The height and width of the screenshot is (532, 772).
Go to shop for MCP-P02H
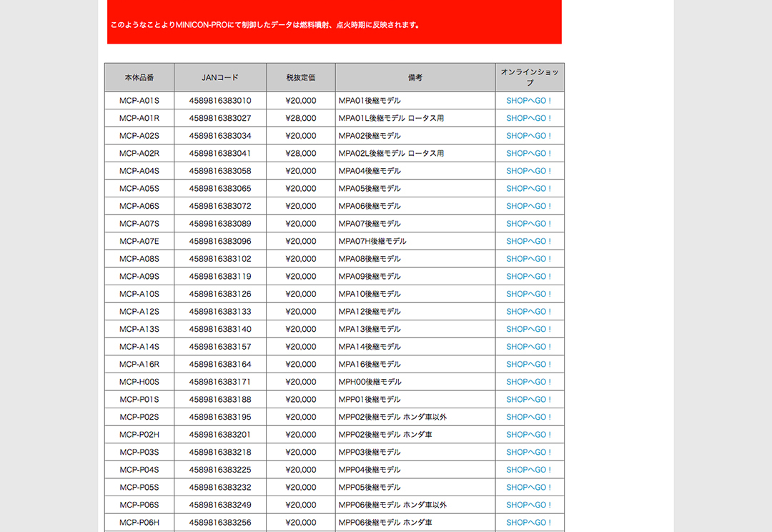tap(529, 435)
